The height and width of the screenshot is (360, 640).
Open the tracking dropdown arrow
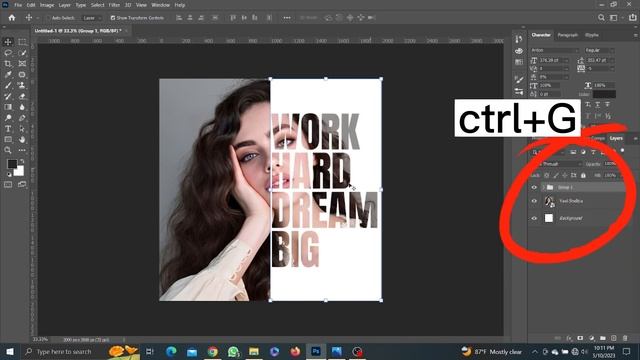tap(611, 69)
